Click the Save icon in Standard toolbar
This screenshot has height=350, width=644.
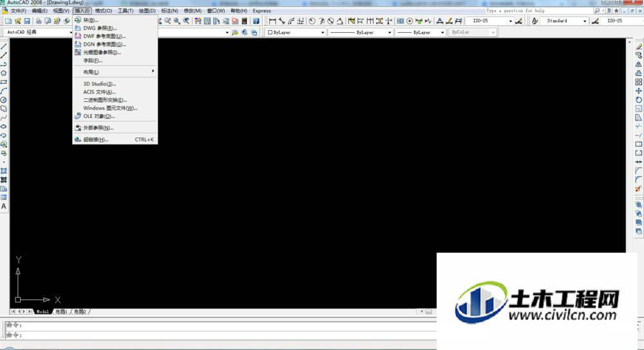(27, 21)
